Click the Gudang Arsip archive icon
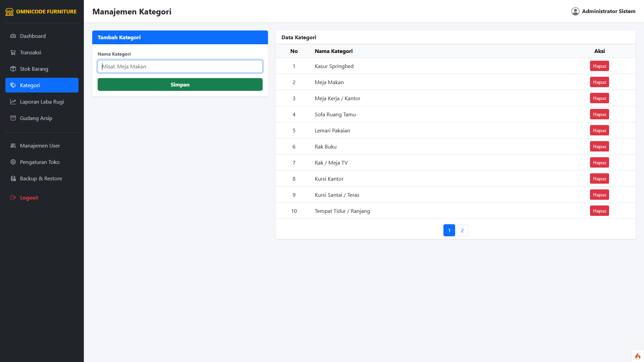This screenshot has height=362, width=644. pos(13,118)
